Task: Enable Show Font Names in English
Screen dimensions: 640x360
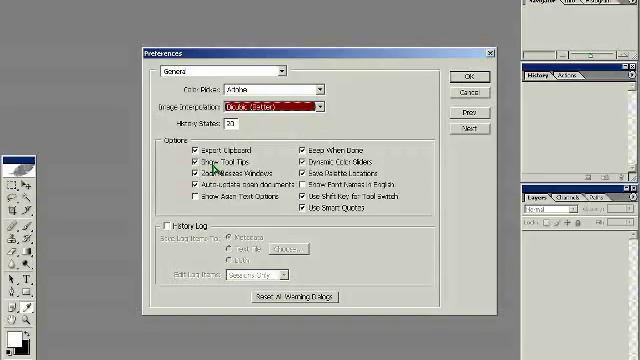Action: [x=302, y=184]
